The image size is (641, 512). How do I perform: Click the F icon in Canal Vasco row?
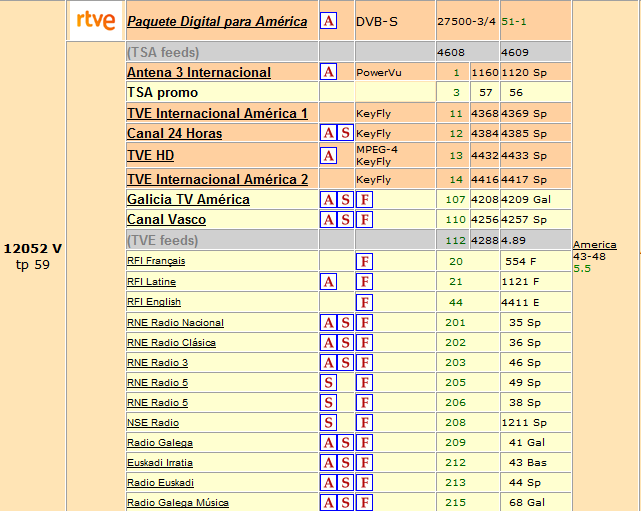[364, 220]
